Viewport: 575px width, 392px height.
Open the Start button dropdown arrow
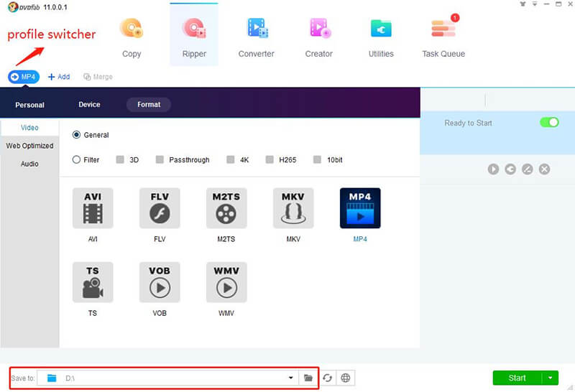(x=550, y=378)
